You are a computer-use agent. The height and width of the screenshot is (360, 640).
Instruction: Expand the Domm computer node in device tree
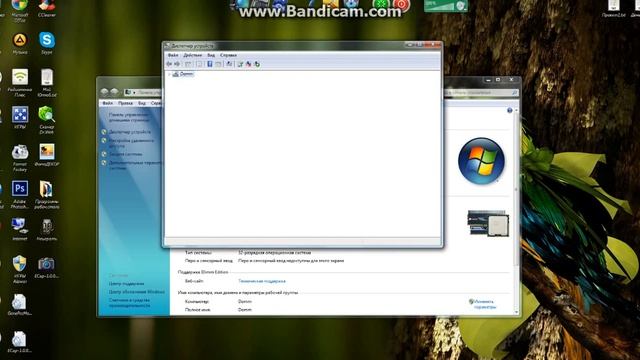click(169, 74)
